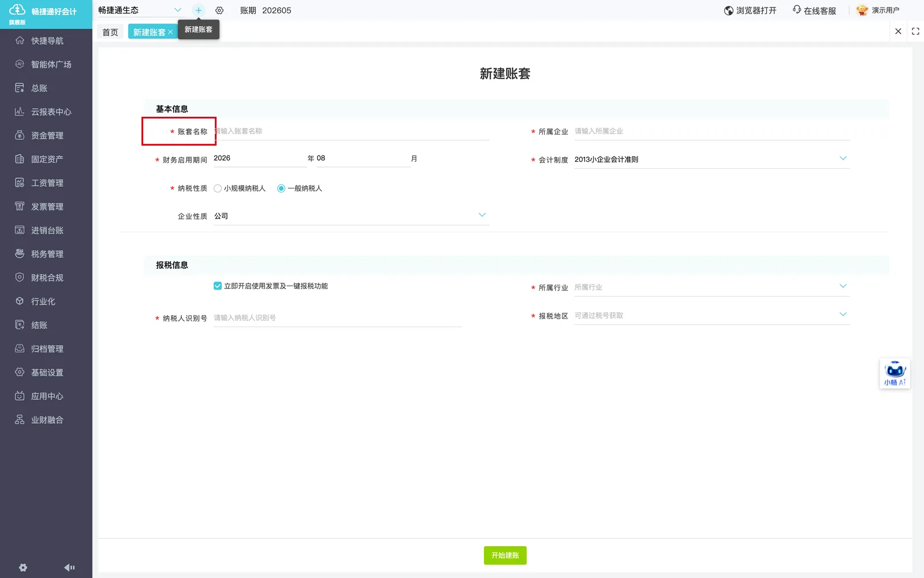Open 应用中心 in the sidebar
Screen dimensions: 924x578
pyautogui.click(x=46, y=396)
